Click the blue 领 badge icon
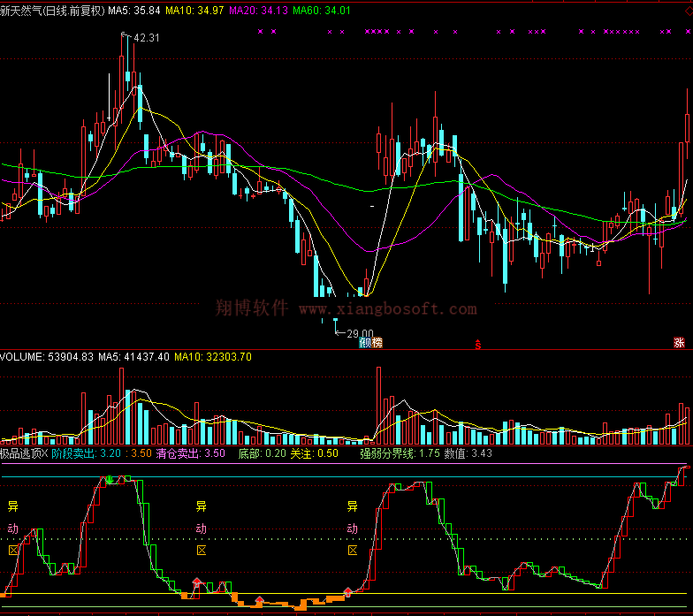This screenshot has height=616, width=693. [x=364, y=343]
